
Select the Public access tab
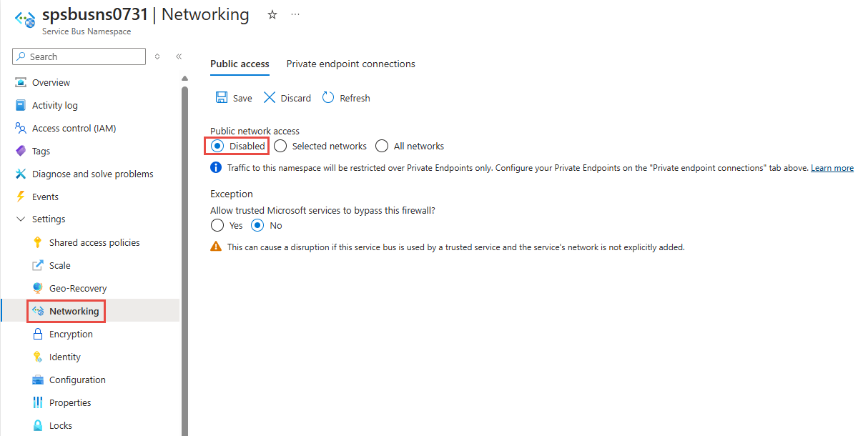[x=240, y=64]
